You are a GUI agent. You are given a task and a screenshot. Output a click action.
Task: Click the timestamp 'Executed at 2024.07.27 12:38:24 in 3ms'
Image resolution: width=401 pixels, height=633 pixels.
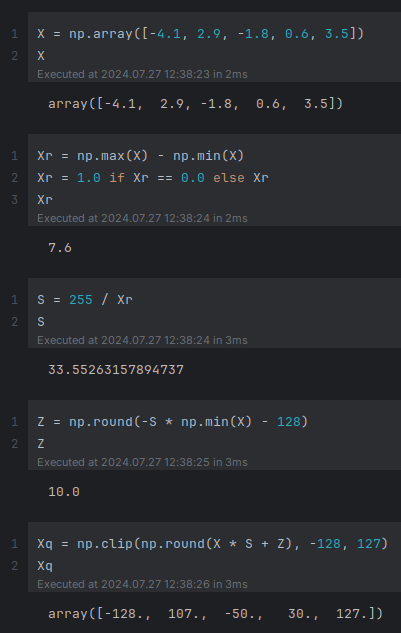click(142, 340)
